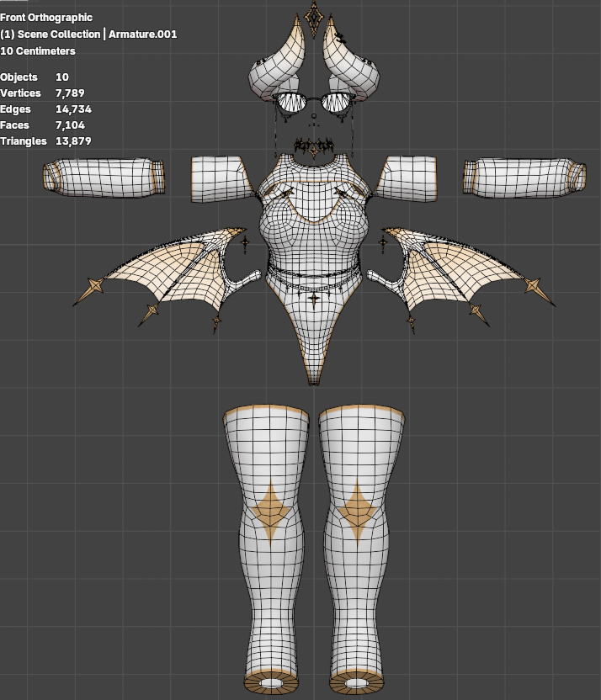The width and height of the screenshot is (601, 700).
Task: Select the right upper arm sleeve beside torso
Action: point(408,178)
